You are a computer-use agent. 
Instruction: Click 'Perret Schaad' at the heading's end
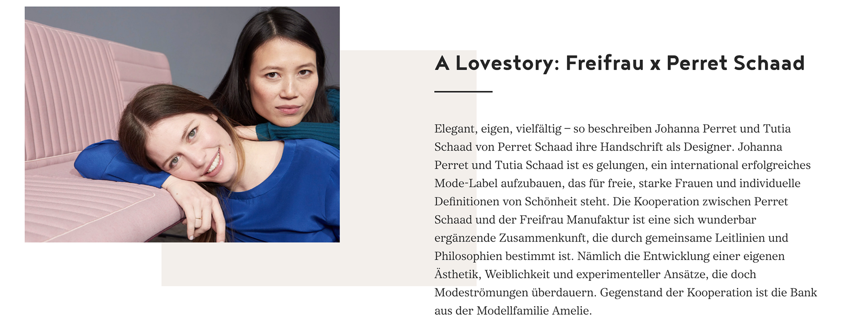(735, 63)
